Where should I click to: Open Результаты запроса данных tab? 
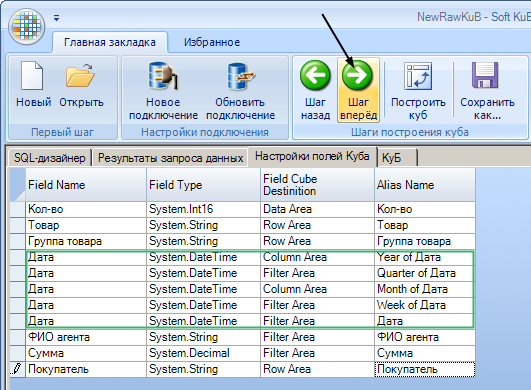[170, 158]
